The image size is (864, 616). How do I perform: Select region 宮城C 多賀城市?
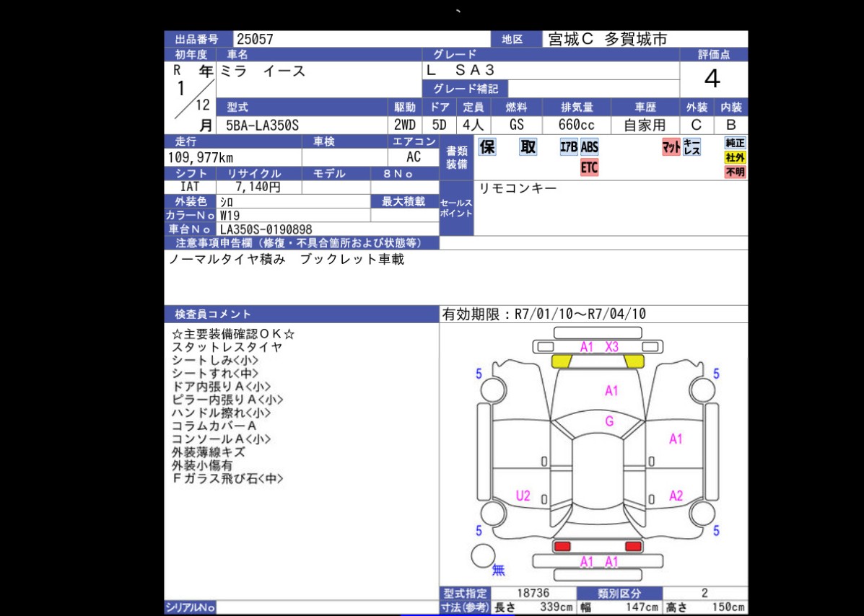[608, 39]
